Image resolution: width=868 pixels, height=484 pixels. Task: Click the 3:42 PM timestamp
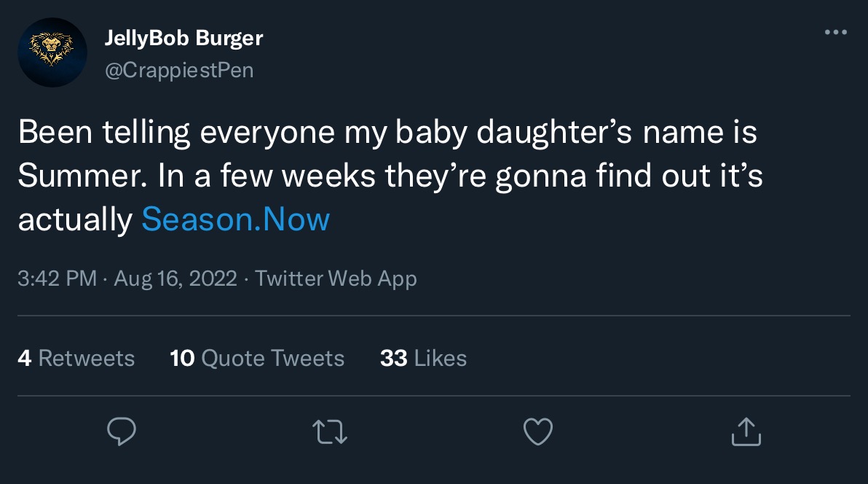57,278
